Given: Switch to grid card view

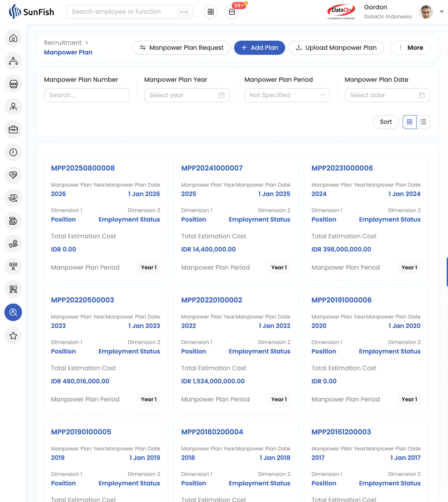Looking at the screenshot, I should pyautogui.click(x=410, y=122).
